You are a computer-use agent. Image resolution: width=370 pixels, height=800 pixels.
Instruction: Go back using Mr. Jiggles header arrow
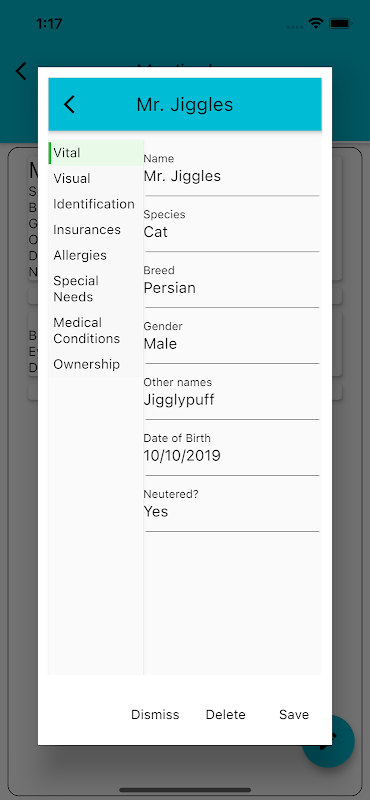coord(69,105)
